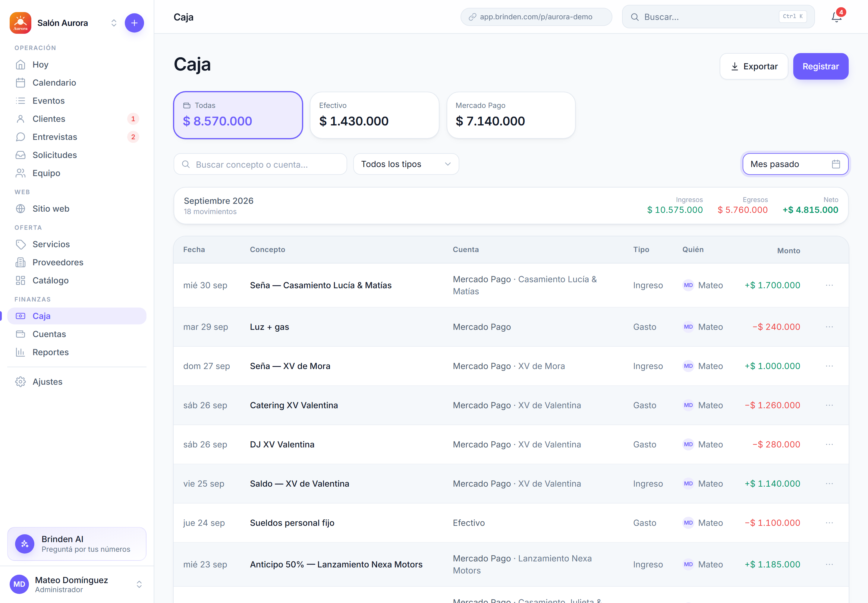Image resolution: width=868 pixels, height=603 pixels.
Task: Click the app.brinden.com/p/aurora-demo link
Action: click(x=536, y=17)
